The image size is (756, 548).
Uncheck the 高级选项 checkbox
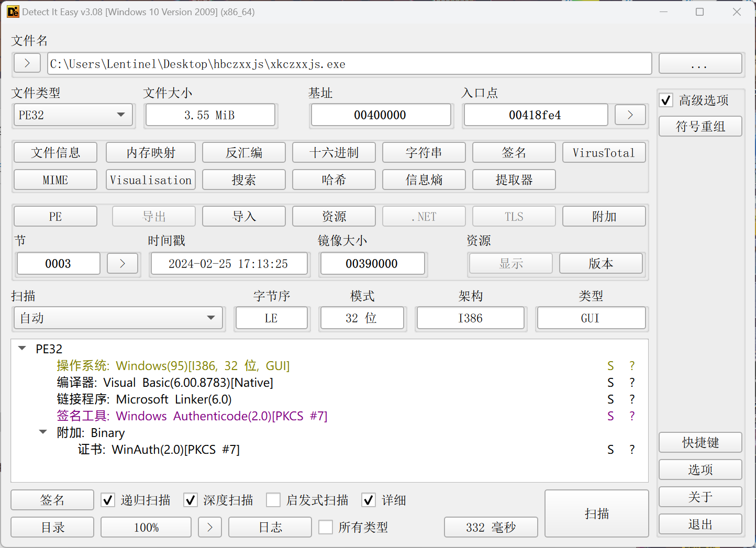pos(666,100)
